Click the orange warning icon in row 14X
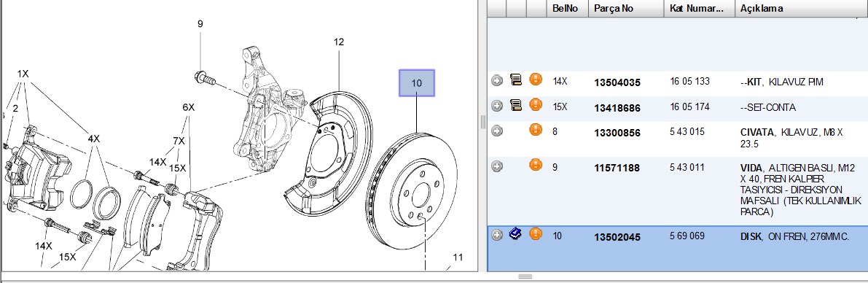Image resolution: width=868 pixels, height=283 pixels. [x=536, y=80]
